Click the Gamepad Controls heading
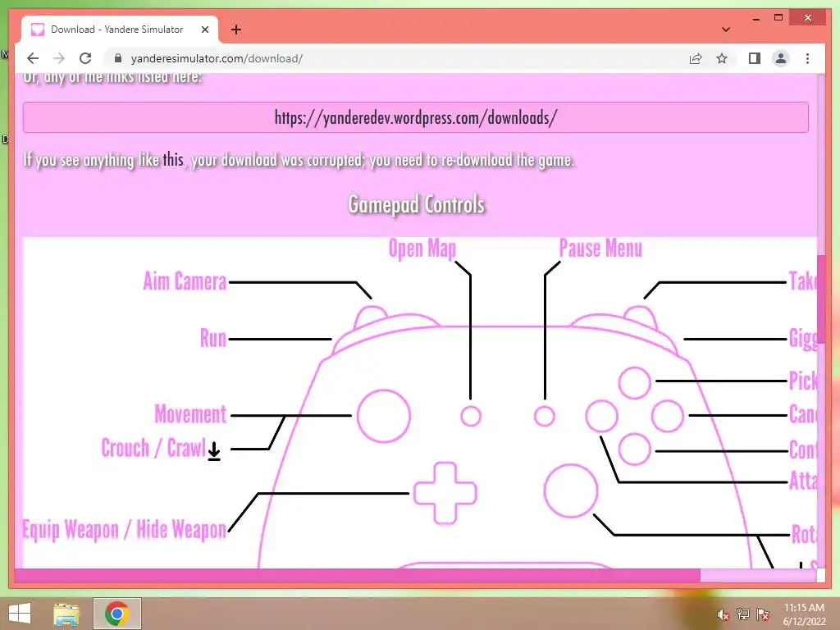The image size is (840, 630). [x=416, y=204]
